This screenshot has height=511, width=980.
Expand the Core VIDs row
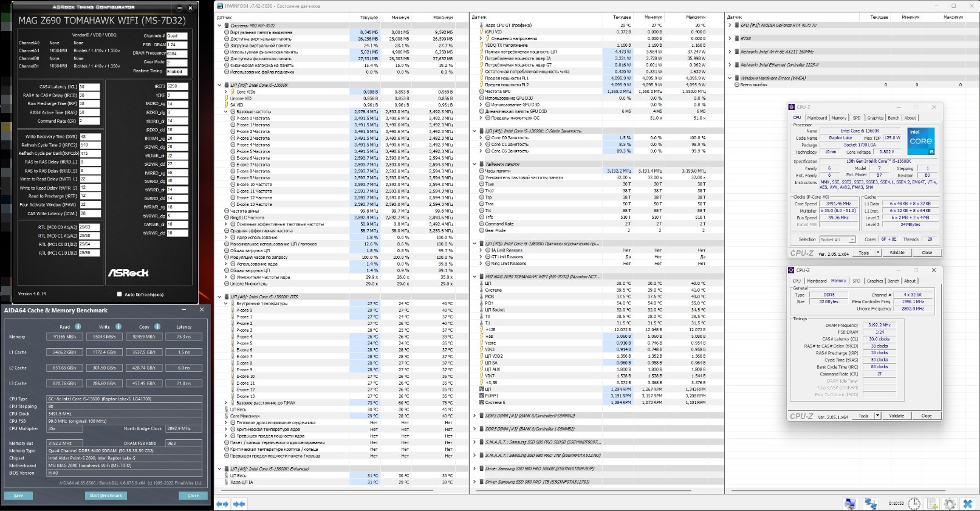226,92
